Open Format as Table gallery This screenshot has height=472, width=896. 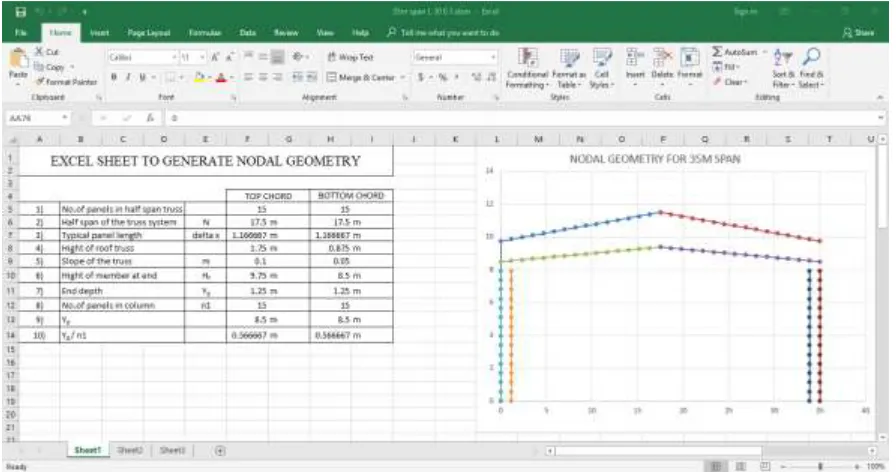569,68
